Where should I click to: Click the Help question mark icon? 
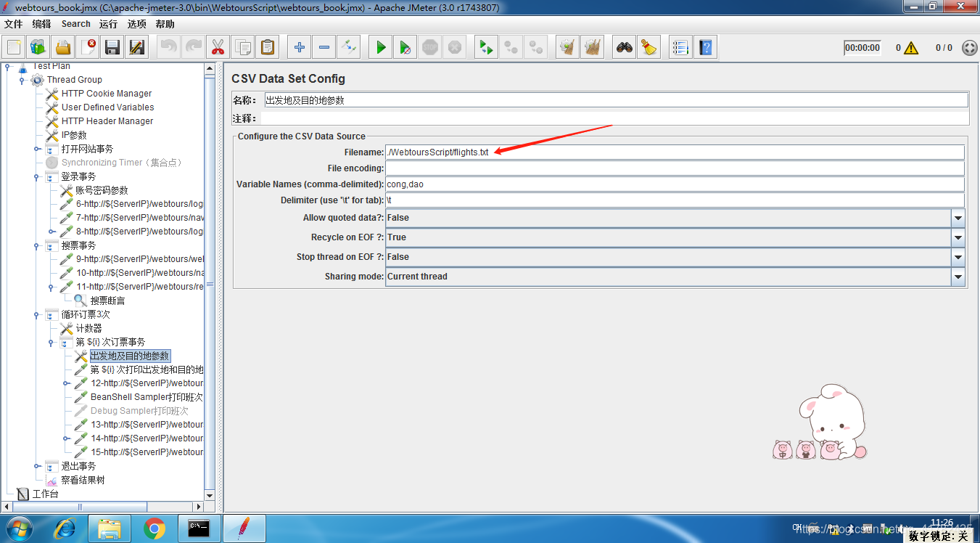[x=705, y=48]
